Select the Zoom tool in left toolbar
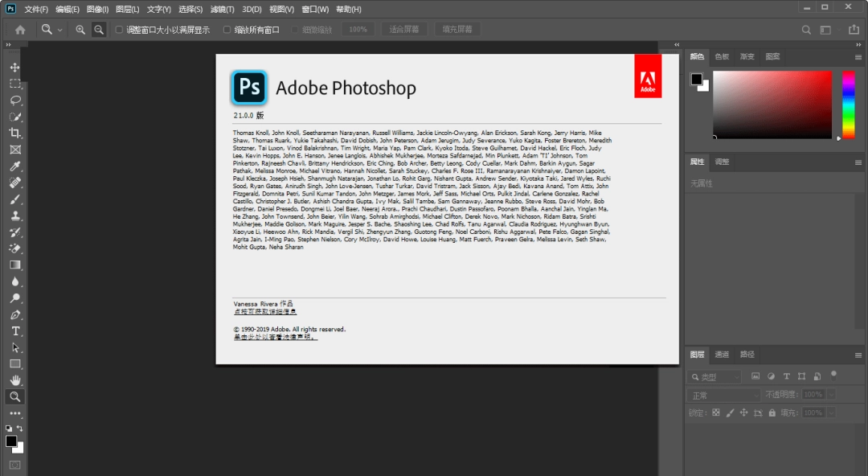 [15, 396]
